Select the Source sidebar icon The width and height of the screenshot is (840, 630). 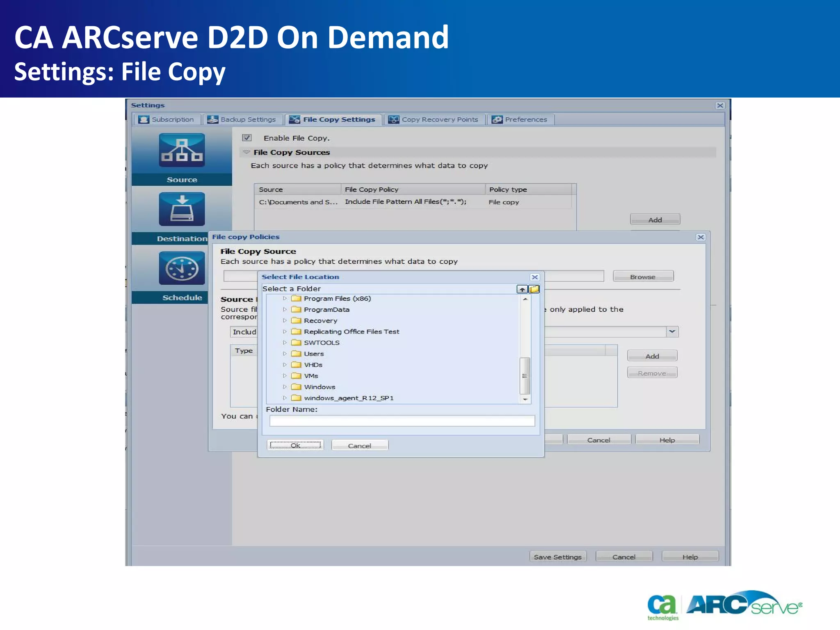coord(182,150)
